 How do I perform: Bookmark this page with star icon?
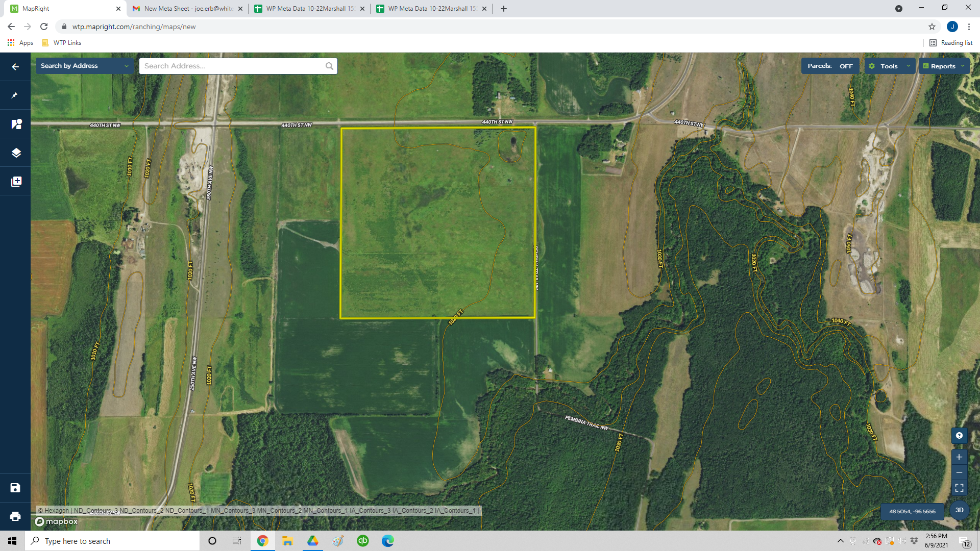[x=932, y=27]
